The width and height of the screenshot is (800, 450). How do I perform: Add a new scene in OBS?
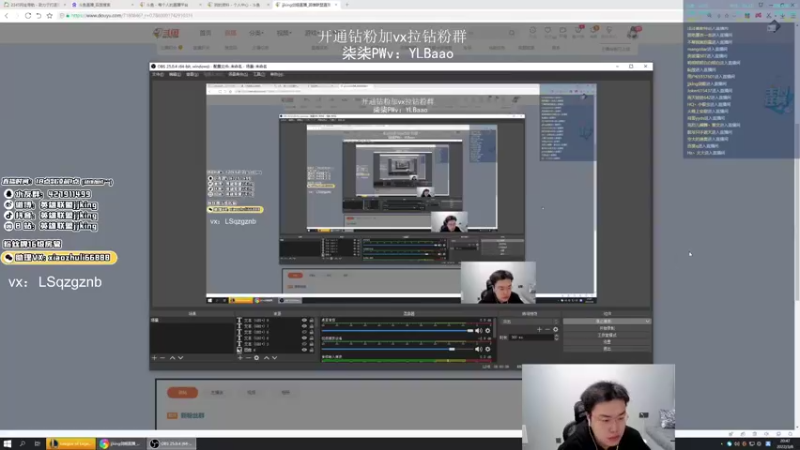point(154,358)
